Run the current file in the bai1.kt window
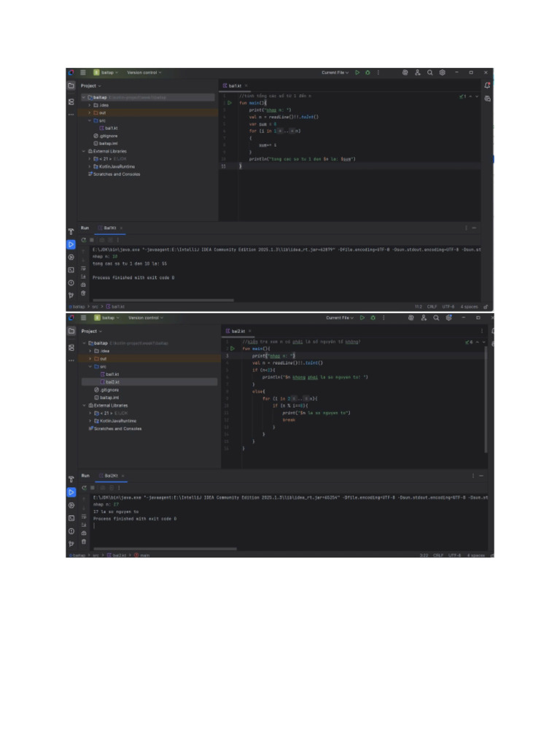560x747 pixels. (x=357, y=72)
